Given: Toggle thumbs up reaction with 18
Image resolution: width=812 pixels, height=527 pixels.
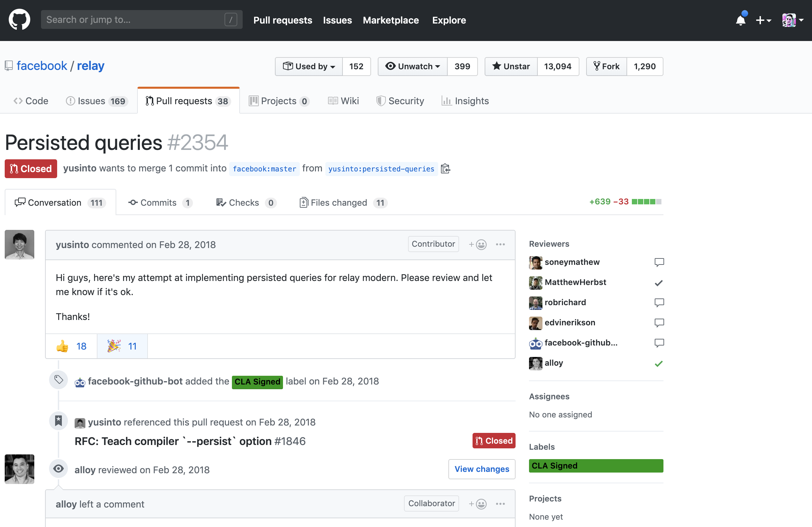Looking at the screenshot, I should click(x=71, y=346).
